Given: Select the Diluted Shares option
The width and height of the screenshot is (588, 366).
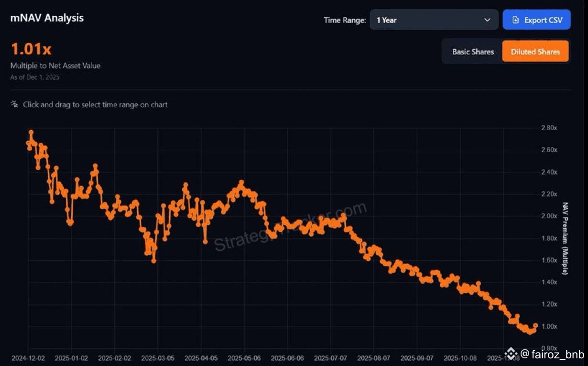Looking at the screenshot, I should tap(535, 52).
